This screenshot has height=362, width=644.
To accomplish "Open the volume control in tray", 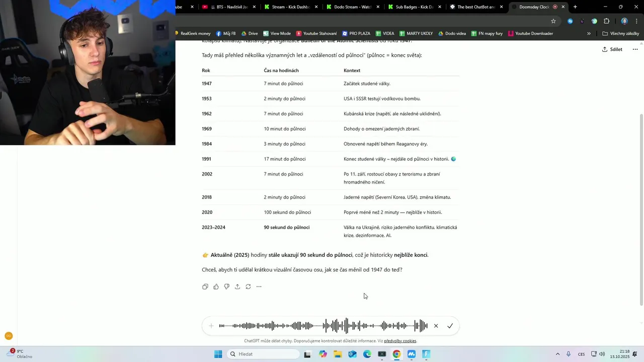I will tap(602, 354).
